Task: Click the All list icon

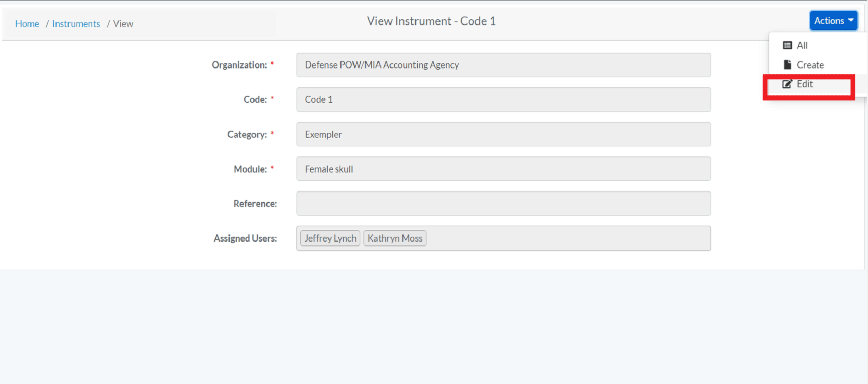Action: 787,45
